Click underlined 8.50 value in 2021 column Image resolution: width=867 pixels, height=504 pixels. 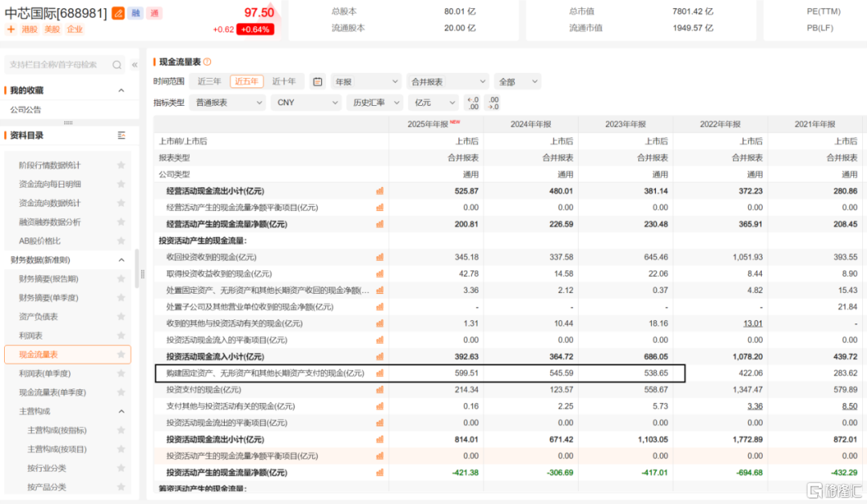tap(849, 407)
